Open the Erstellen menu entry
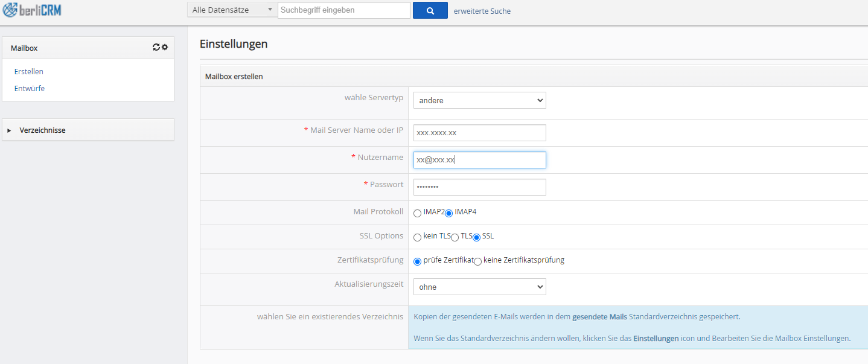868x364 pixels. 29,71
